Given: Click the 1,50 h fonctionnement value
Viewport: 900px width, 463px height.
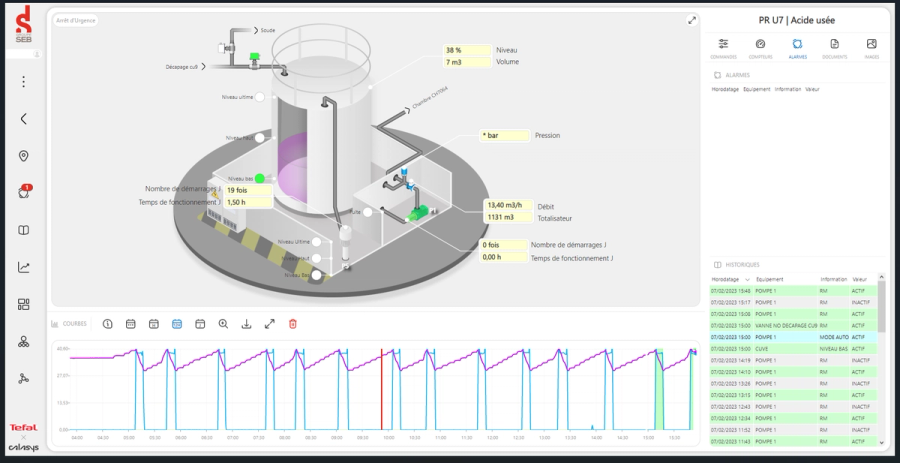Looking at the screenshot, I should (x=248, y=202).
